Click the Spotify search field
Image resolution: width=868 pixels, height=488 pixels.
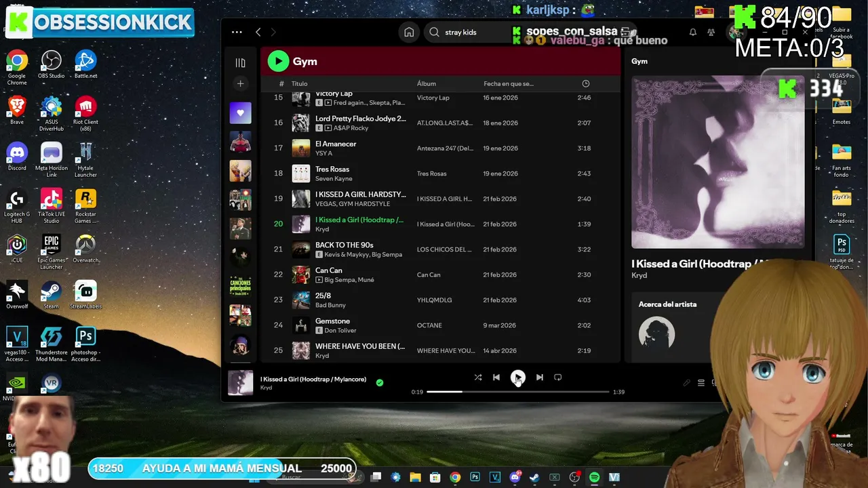coord(468,32)
